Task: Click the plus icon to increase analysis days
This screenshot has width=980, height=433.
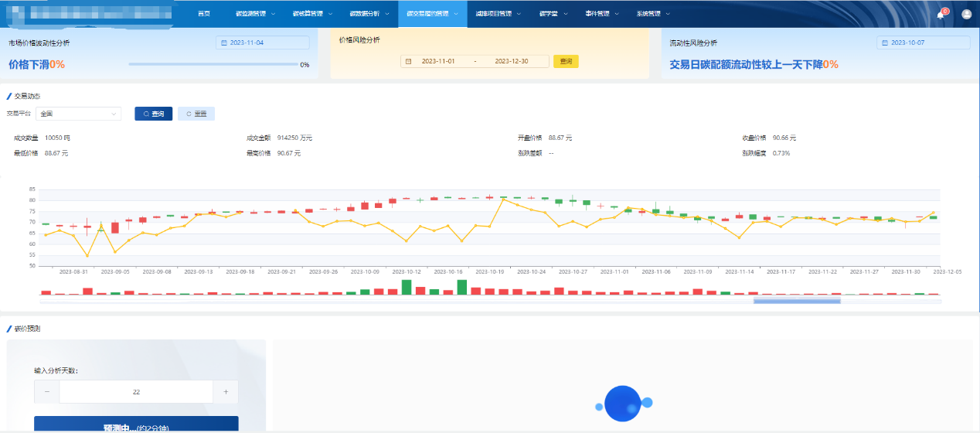Action: point(226,392)
